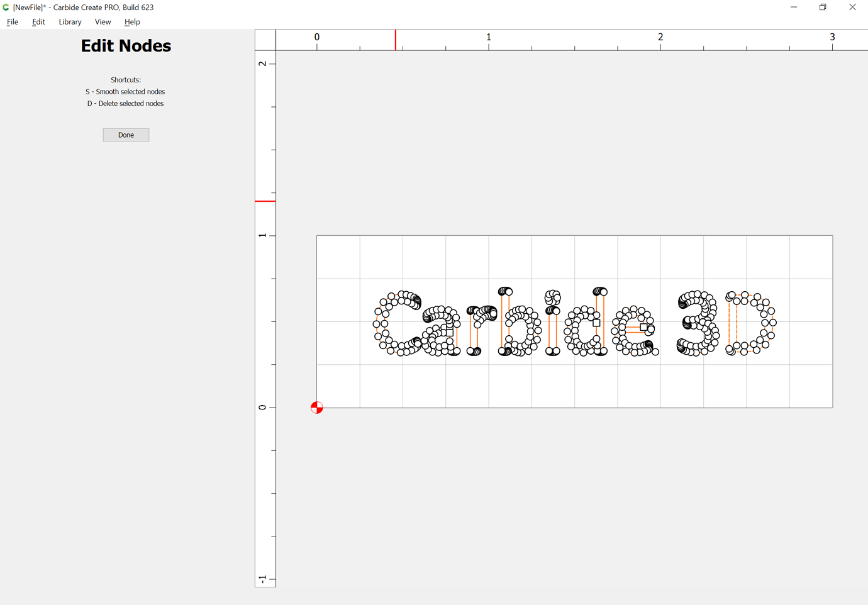This screenshot has height=605, width=868.
Task: Open the Edit menu
Action: click(x=38, y=22)
